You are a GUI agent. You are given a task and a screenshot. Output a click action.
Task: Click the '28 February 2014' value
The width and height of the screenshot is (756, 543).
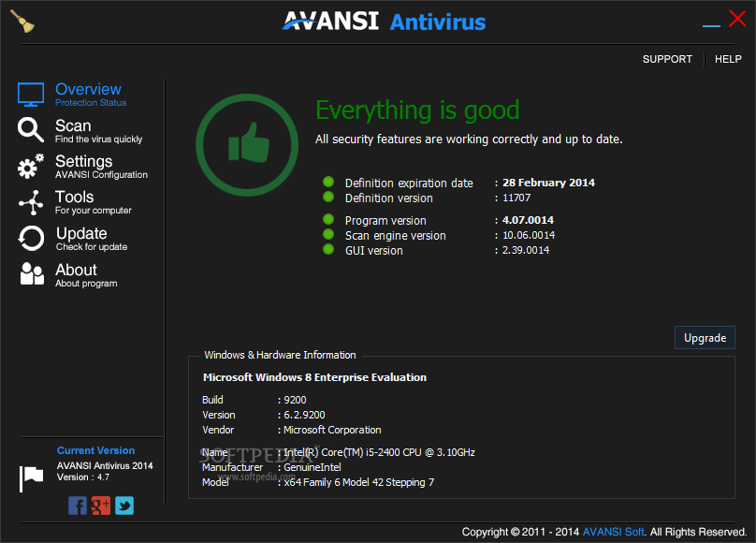pyautogui.click(x=548, y=183)
